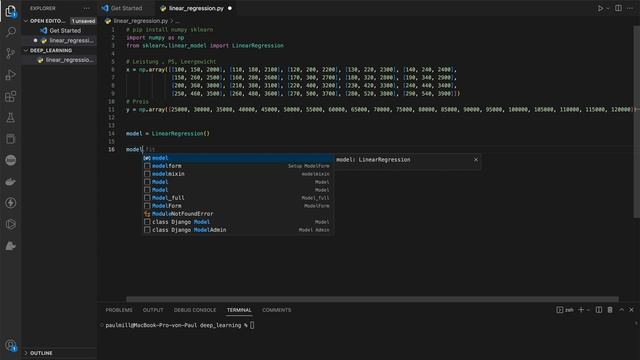
Task: Choose 'model' variable suggestion
Action: [238, 158]
